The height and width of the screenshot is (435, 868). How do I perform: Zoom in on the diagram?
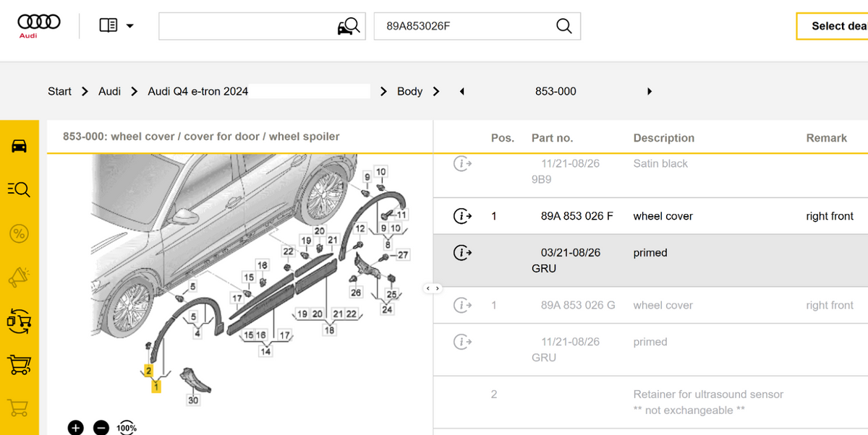(x=76, y=427)
